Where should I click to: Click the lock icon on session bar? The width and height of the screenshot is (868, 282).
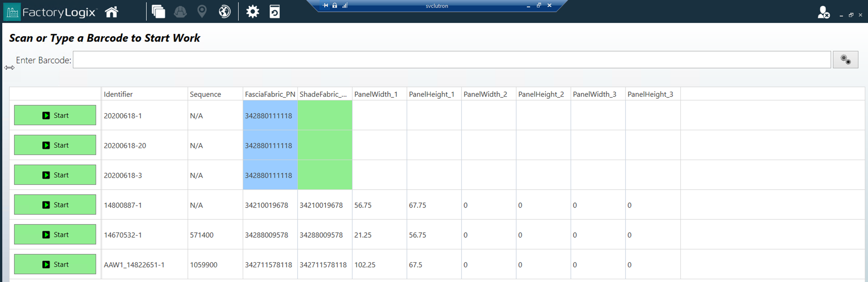tap(335, 5)
